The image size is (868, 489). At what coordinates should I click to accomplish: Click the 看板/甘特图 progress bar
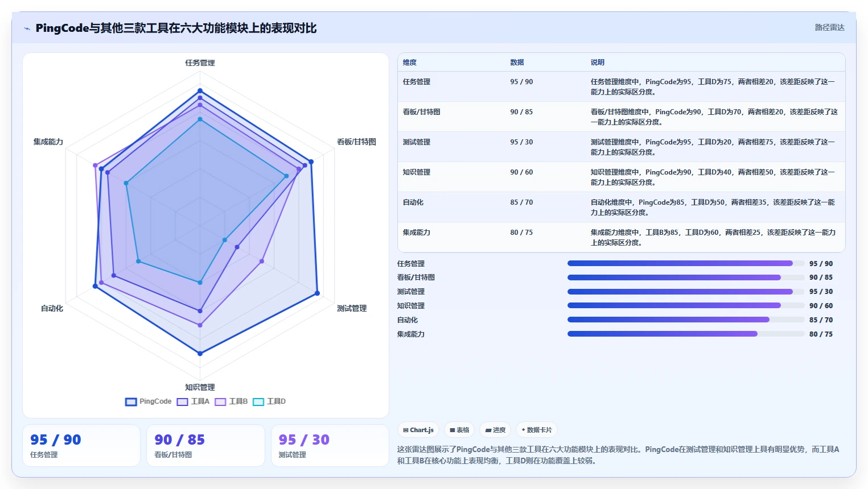(x=686, y=277)
